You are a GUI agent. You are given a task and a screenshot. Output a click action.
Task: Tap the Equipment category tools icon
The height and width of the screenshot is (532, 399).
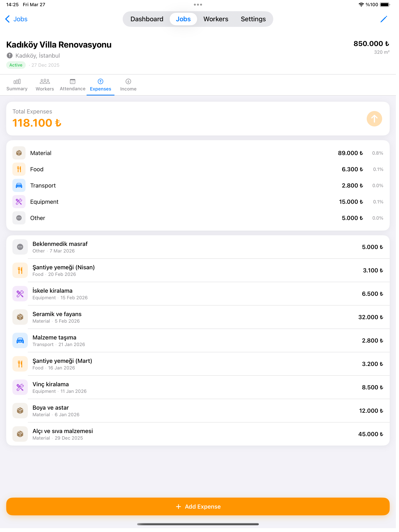point(19,202)
